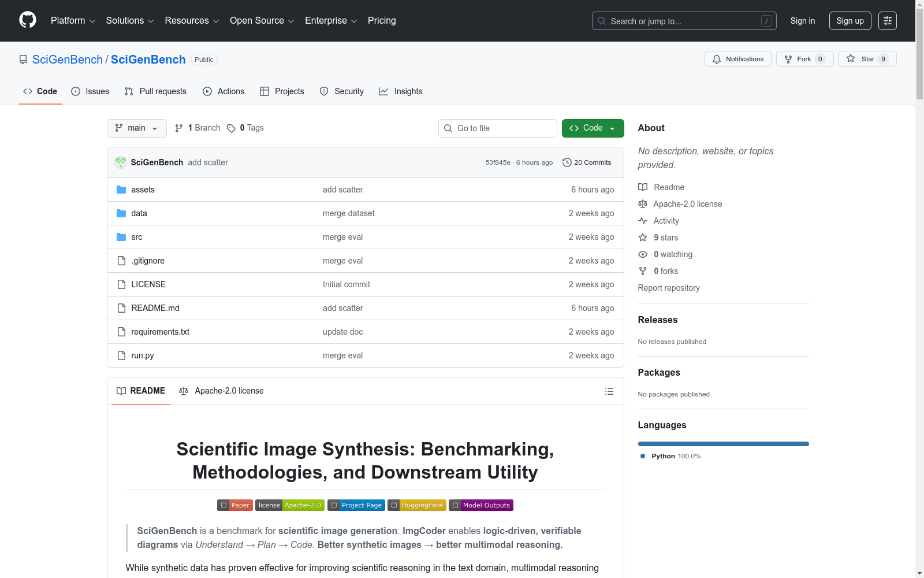
Task: Fork the repository with Fork button
Action: 805,59
